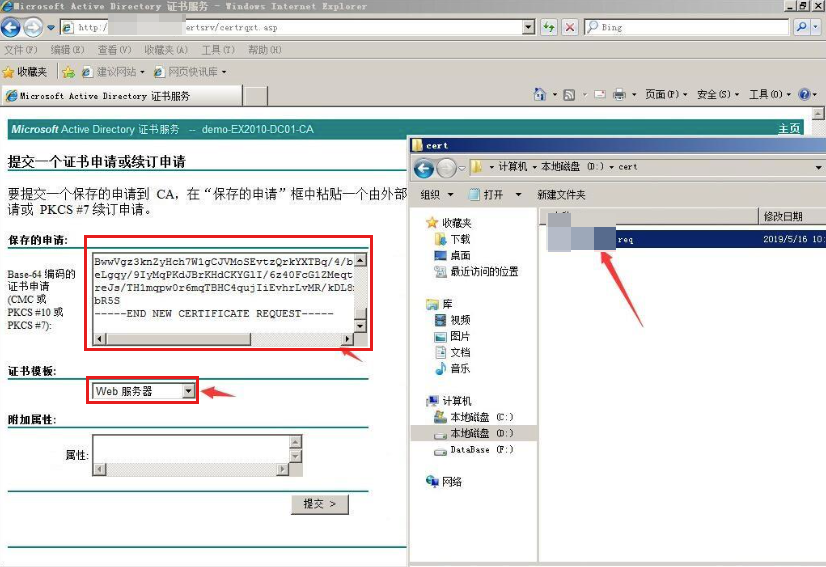Click the request textarea scroll down arrow
The width and height of the screenshot is (826, 567).
coord(360,326)
